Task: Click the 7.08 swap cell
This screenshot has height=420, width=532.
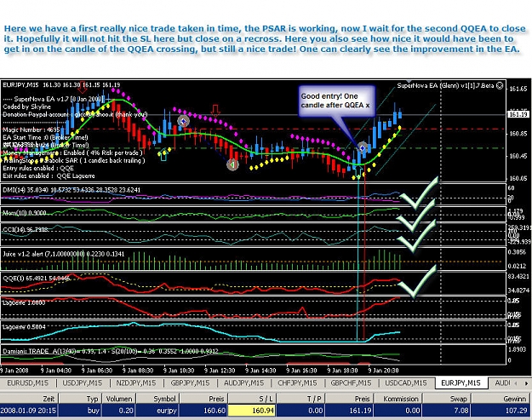Action: pos(447,411)
